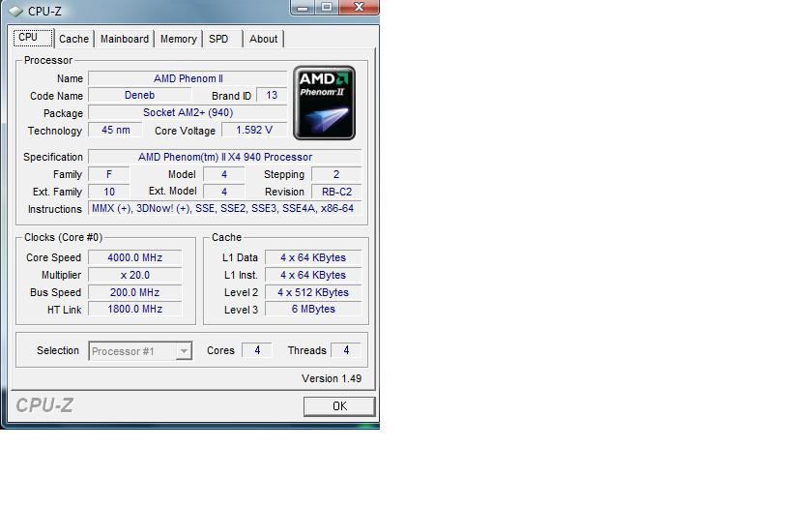The width and height of the screenshot is (812, 508).
Task: Click the Level 2 value '4 x 512 KBytes'
Action: (313, 292)
